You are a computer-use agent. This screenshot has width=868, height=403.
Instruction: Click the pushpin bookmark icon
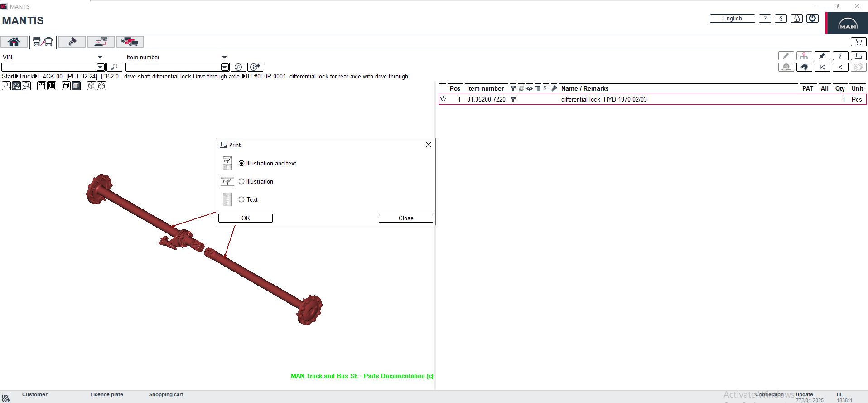pos(822,56)
